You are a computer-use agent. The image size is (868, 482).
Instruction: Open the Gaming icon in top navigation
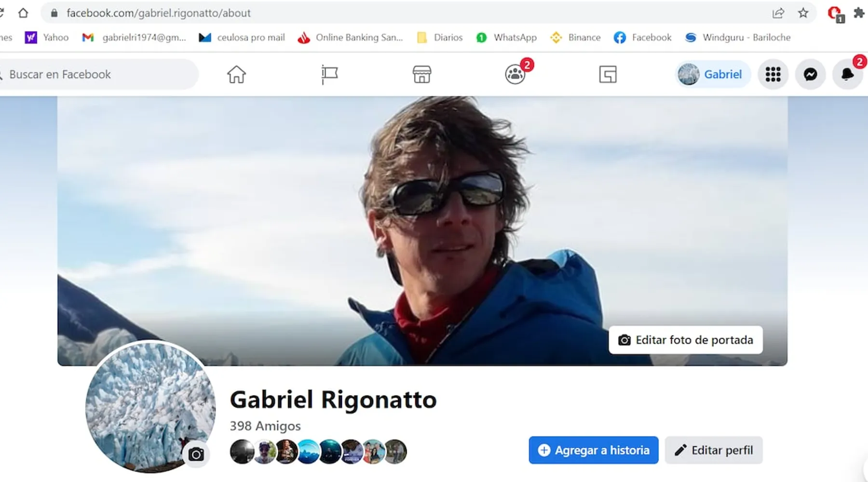click(608, 75)
